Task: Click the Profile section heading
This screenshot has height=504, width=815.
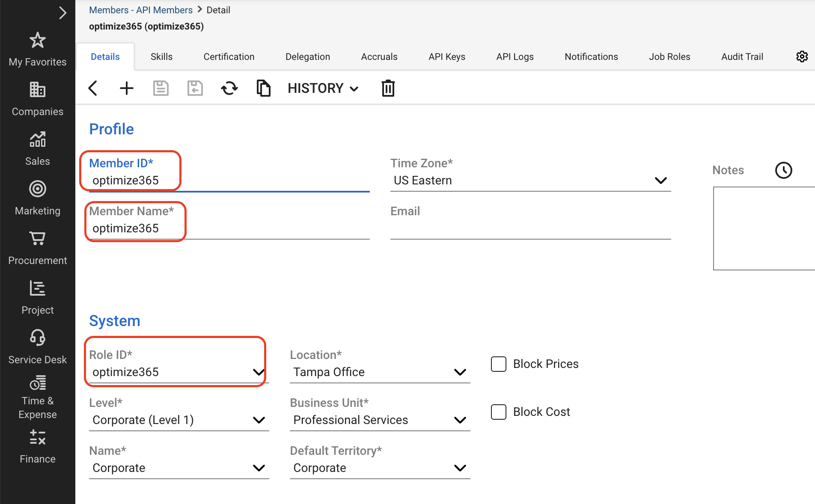Action: point(111,129)
